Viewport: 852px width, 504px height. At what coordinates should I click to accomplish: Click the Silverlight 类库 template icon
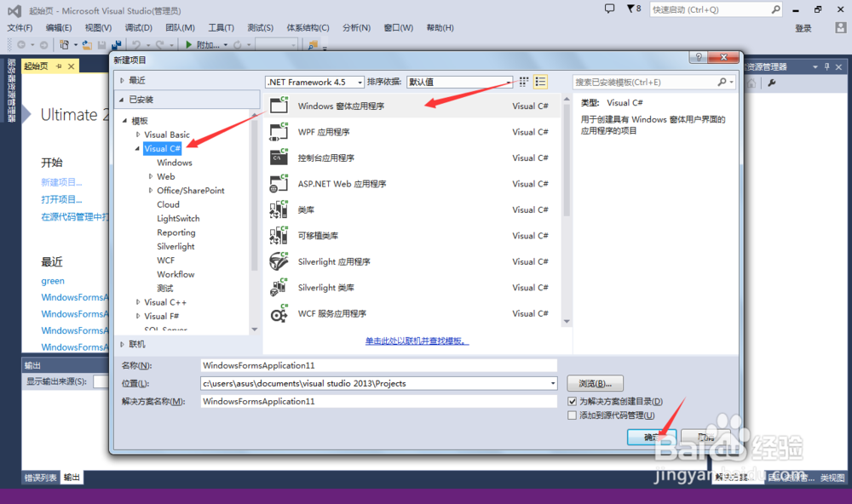click(x=279, y=287)
